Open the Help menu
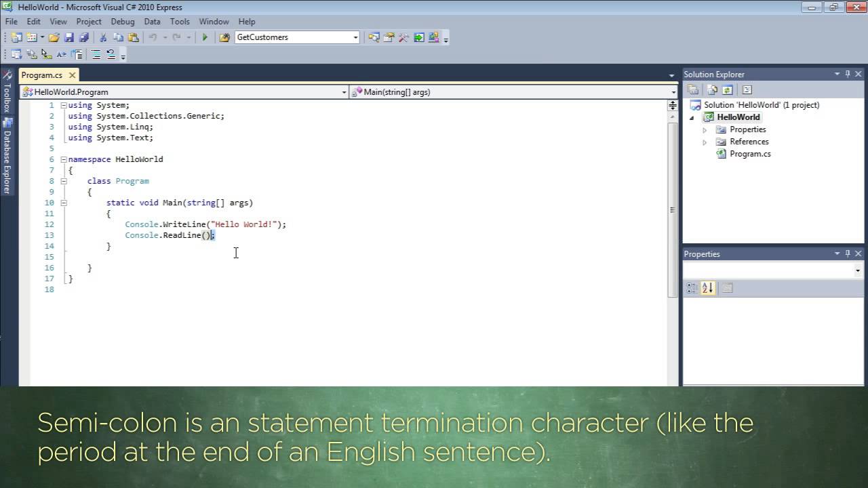Screen dimensions: 868x488 click(x=247, y=22)
